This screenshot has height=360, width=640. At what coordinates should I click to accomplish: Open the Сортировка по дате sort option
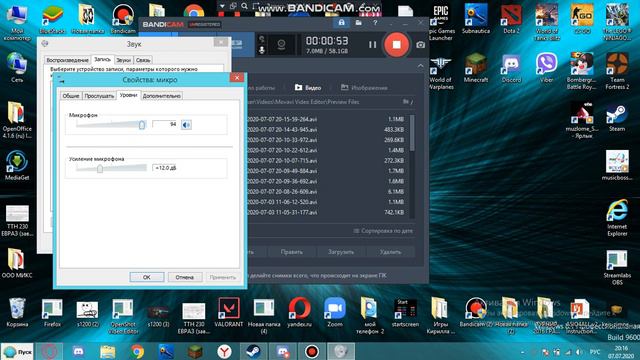point(383,231)
